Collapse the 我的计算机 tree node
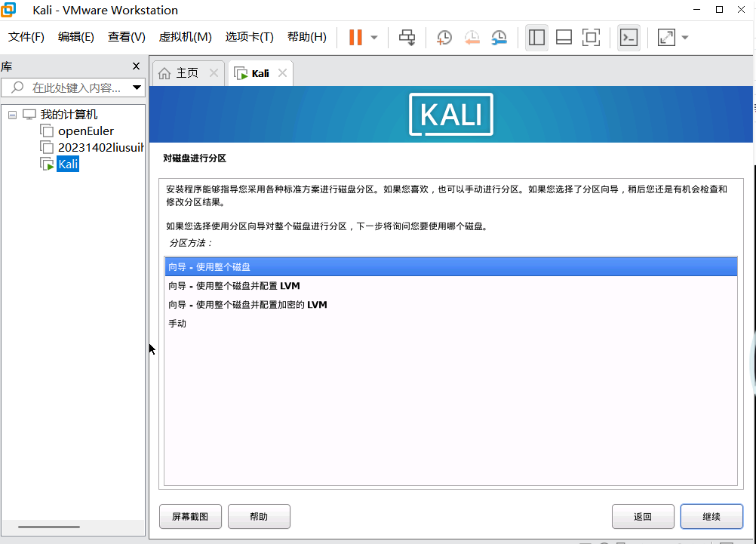 click(x=13, y=115)
